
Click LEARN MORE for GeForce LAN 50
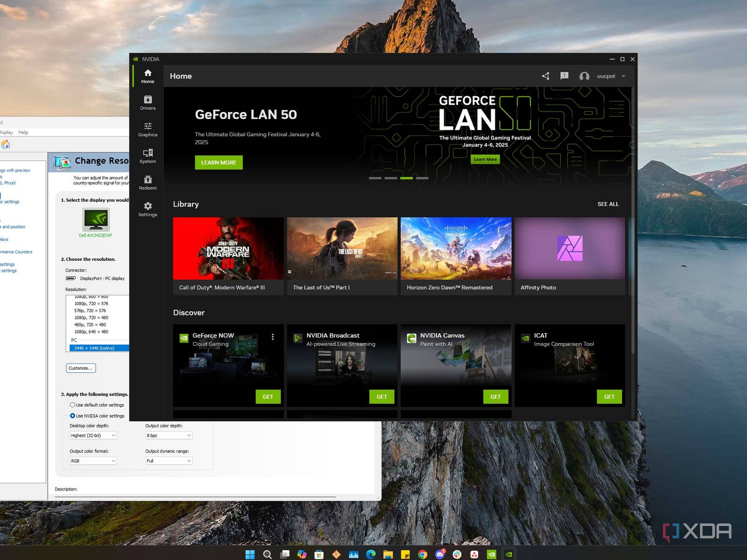click(218, 162)
